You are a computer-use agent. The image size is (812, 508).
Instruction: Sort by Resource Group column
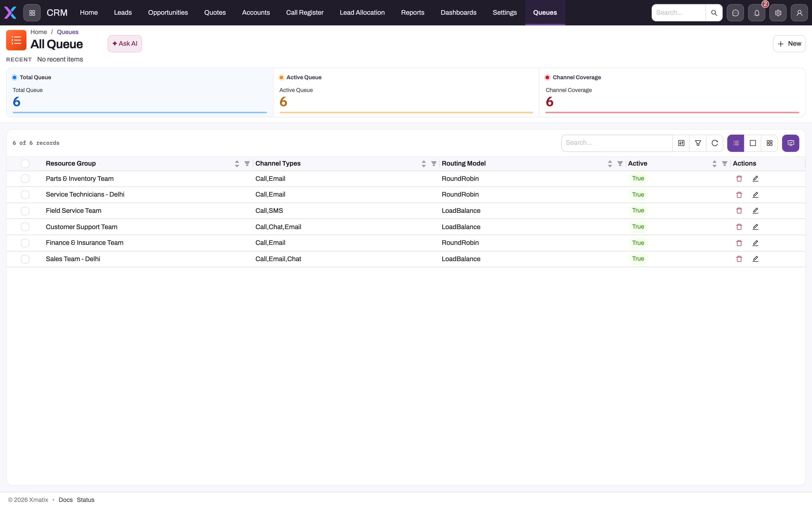coord(237,164)
